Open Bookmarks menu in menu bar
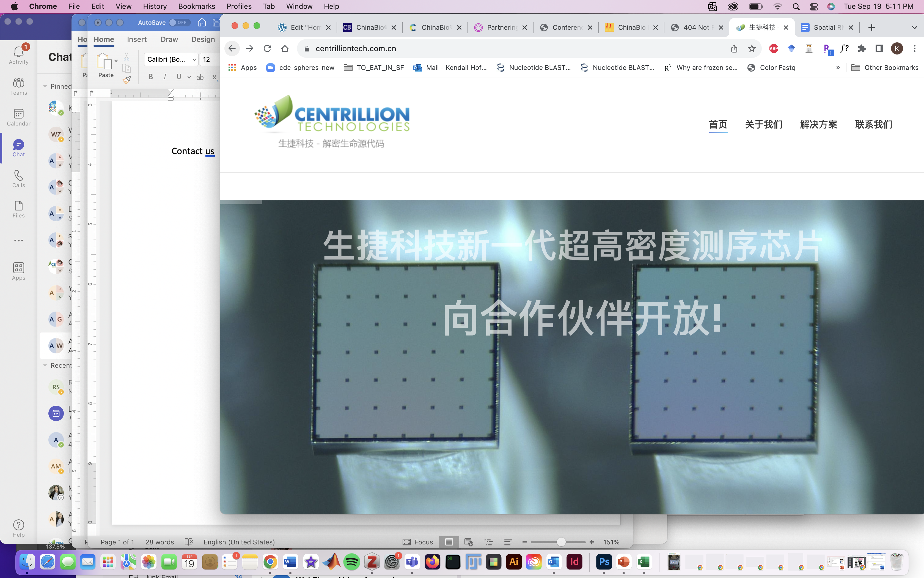924x578 pixels. pos(197,7)
